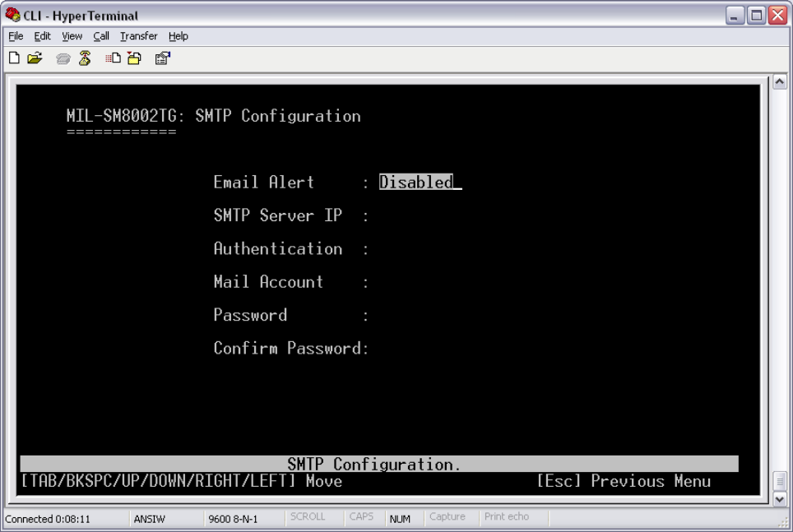The width and height of the screenshot is (793, 532).
Task: Open the View menu
Action: tap(72, 36)
